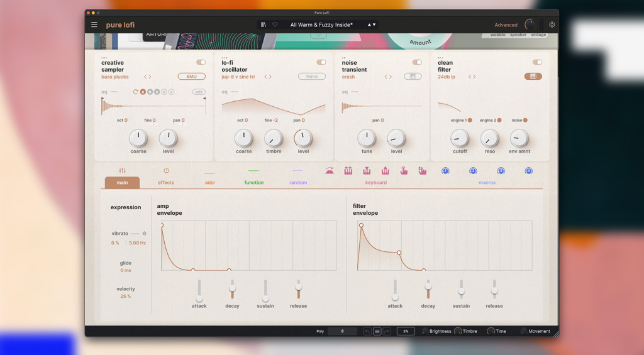Toggle engine 2 filter routing dot
This screenshot has height=355, width=644.
(499, 120)
